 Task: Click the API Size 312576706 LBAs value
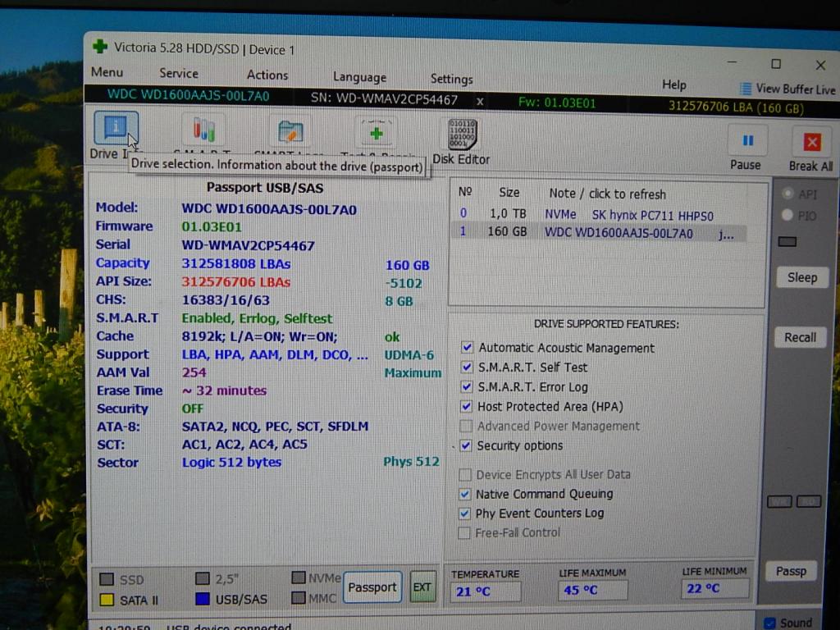pyautogui.click(x=235, y=282)
